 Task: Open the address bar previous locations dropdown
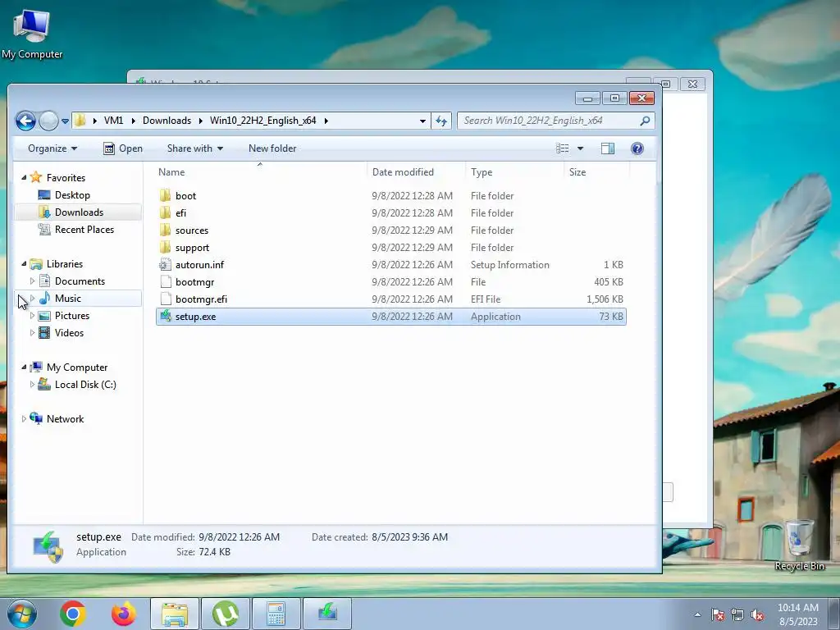point(422,121)
